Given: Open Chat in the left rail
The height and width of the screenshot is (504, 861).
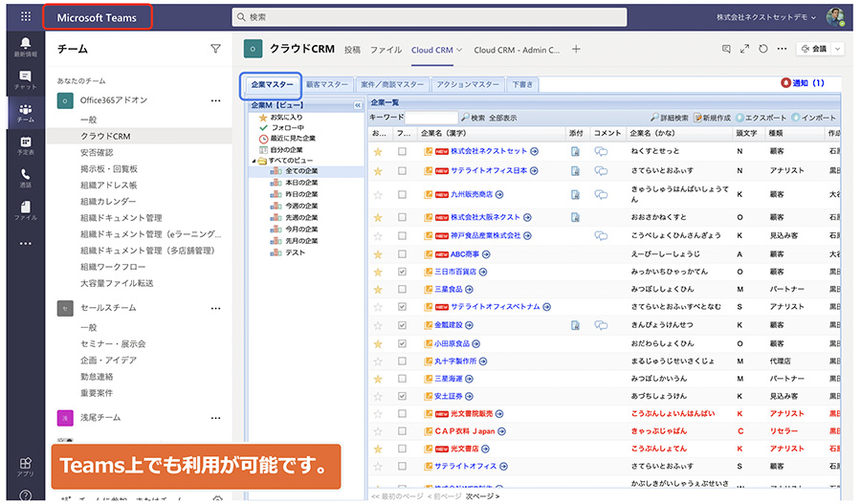Looking at the screenshot, I should click(25, 79).
